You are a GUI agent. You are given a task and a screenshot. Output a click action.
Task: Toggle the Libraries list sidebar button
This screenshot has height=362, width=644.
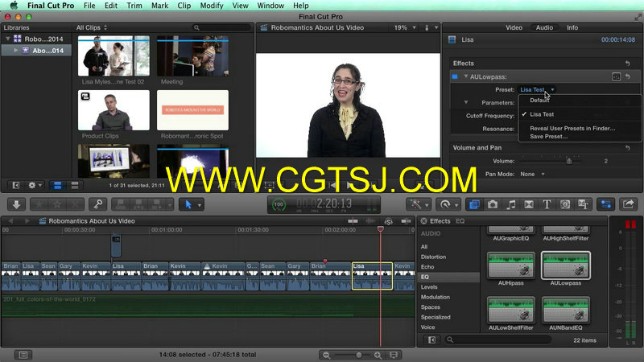pos(15,186)
